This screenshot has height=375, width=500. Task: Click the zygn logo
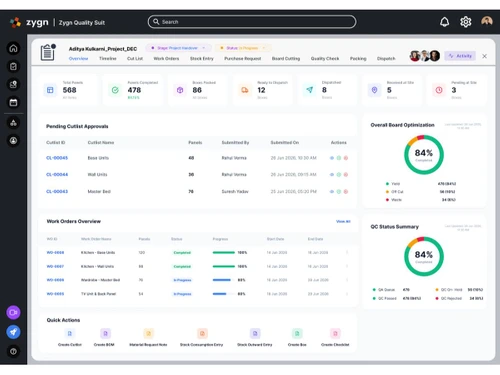29,22
